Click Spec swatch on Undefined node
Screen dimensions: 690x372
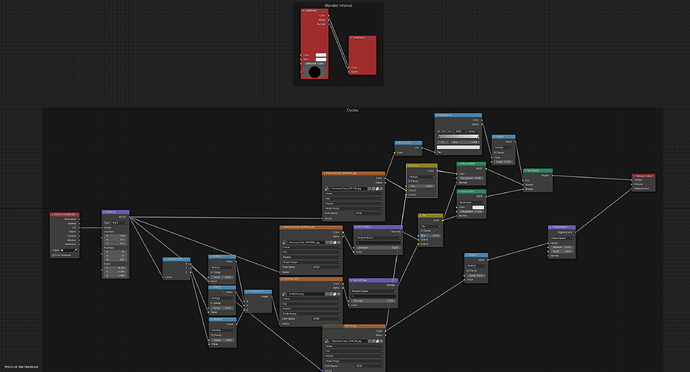coord(321,59)
